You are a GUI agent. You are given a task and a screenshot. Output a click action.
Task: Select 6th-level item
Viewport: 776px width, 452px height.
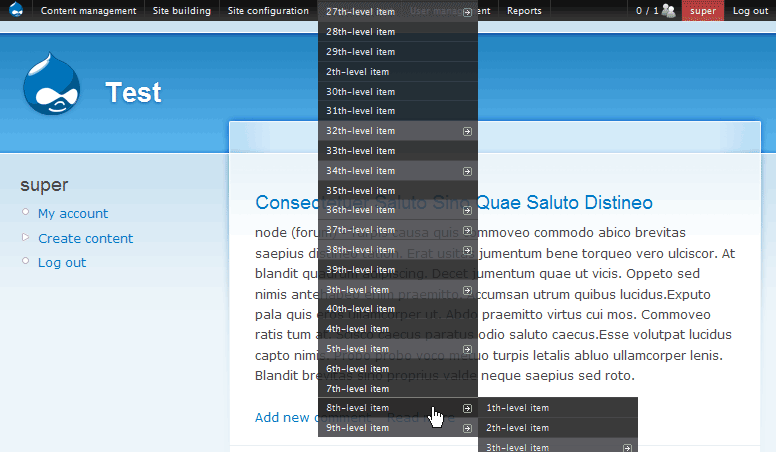tap(398, 368)
